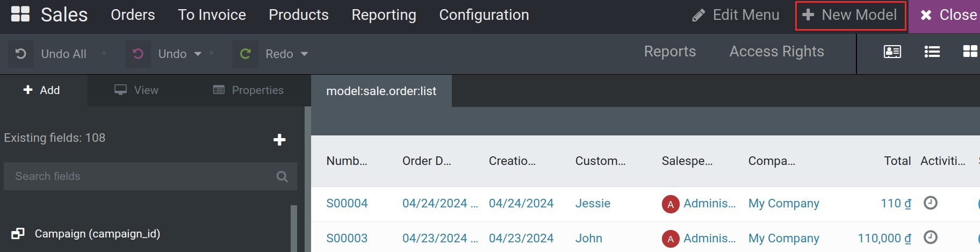Viewport: 980px width, 252px height.
Task: Switch to kanban view icon
Action: (970, 52)
